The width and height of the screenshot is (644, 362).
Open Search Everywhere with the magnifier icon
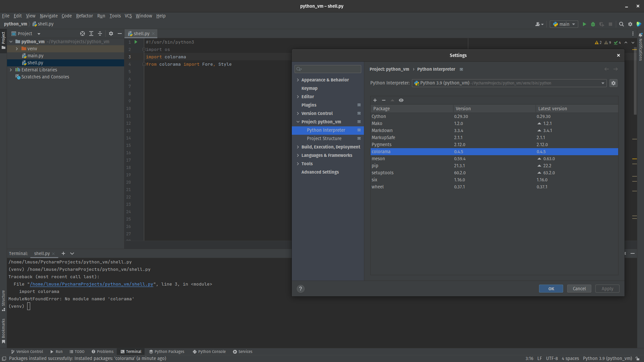622,24
